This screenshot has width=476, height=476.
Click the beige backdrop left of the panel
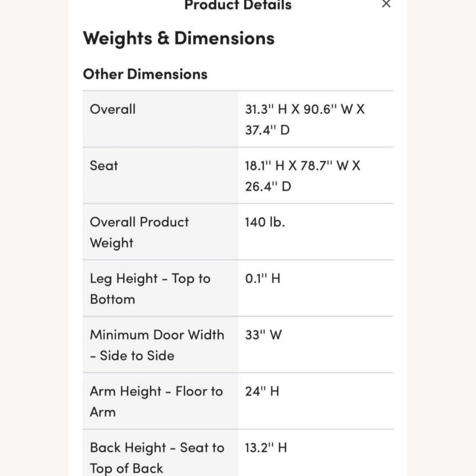point(34,238)
